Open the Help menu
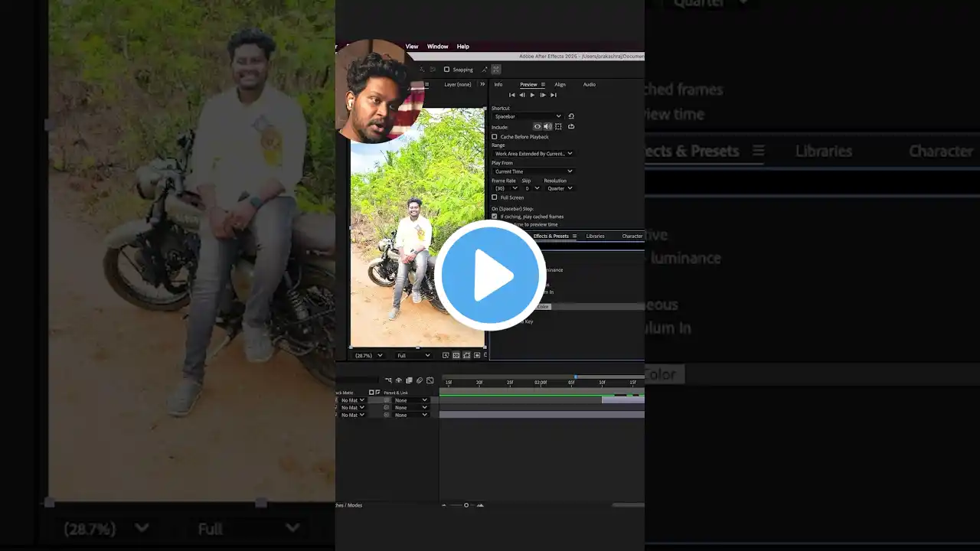The width and height of the screenshot is (980, 551). coord(463,47)
